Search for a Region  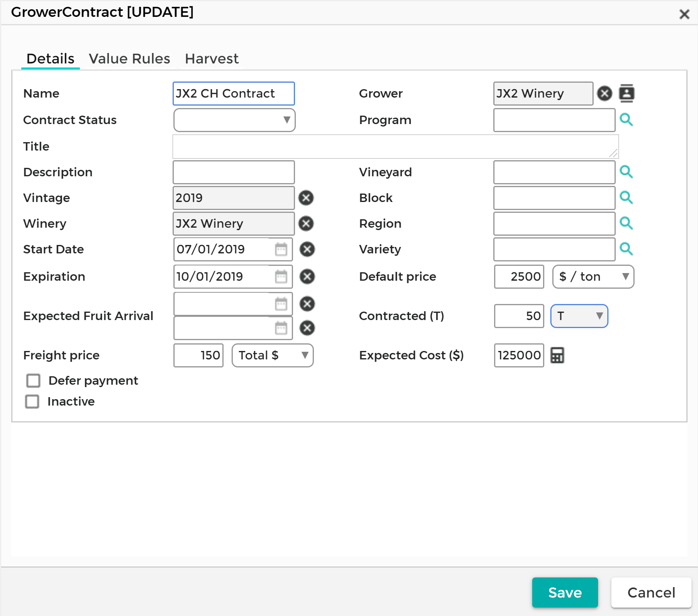click(626, 223)
